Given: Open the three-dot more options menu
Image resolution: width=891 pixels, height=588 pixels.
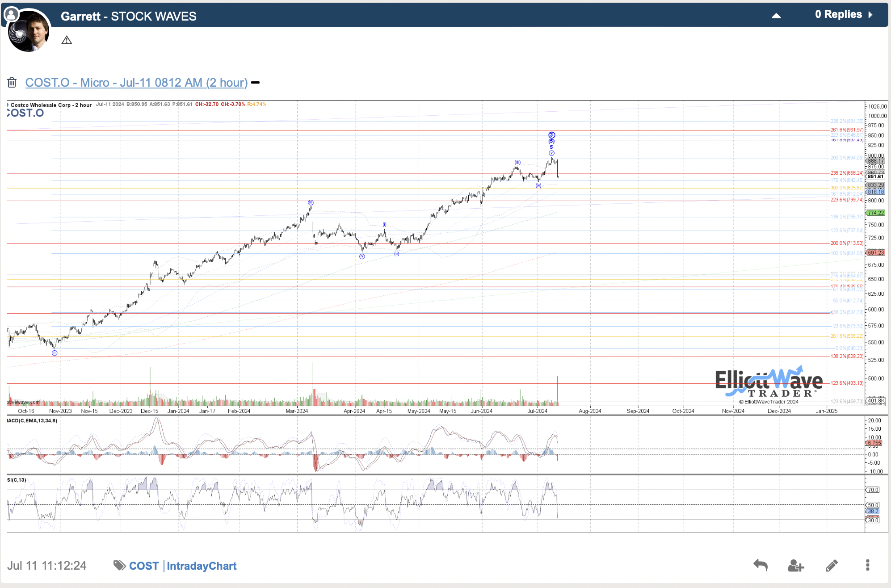Looking at the screenshot, I should [x=868, y=565].
